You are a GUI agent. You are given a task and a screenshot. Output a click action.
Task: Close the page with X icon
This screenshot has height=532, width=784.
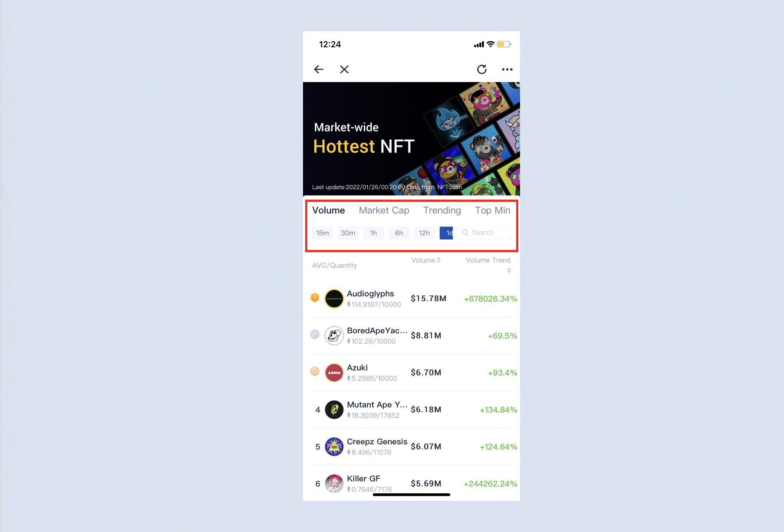(344, 69)
